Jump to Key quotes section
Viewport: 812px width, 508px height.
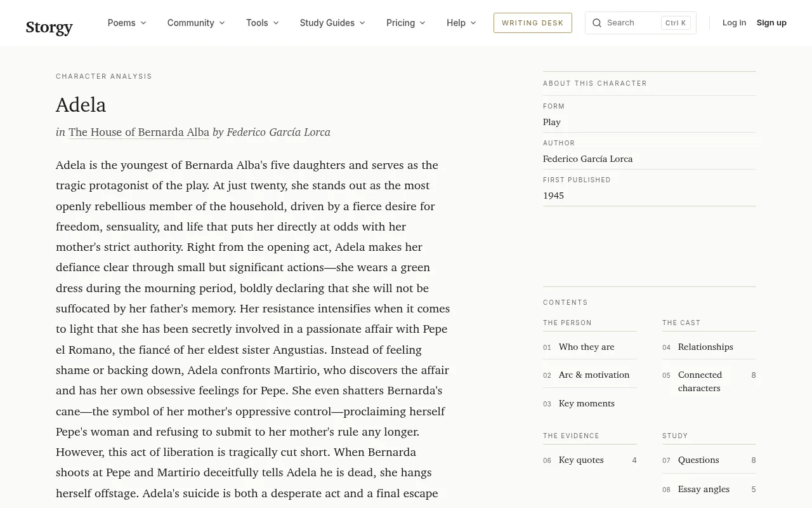(x=590, y=460)
